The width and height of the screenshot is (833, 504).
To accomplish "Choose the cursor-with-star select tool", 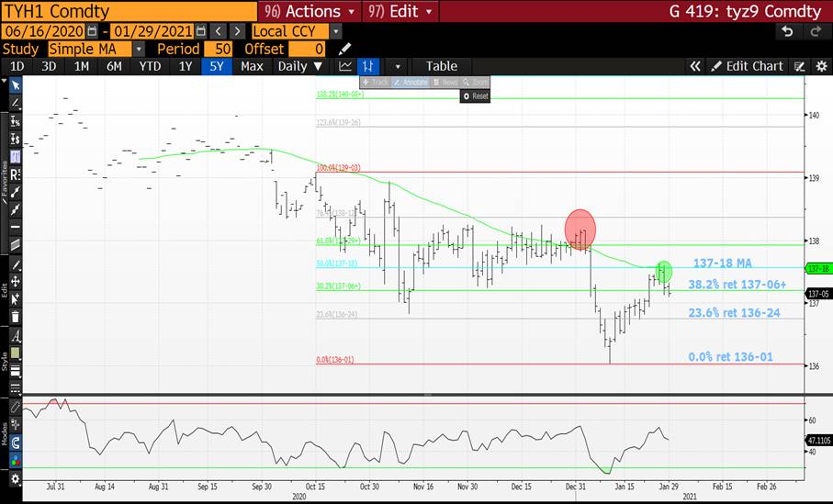I will 16,299.
